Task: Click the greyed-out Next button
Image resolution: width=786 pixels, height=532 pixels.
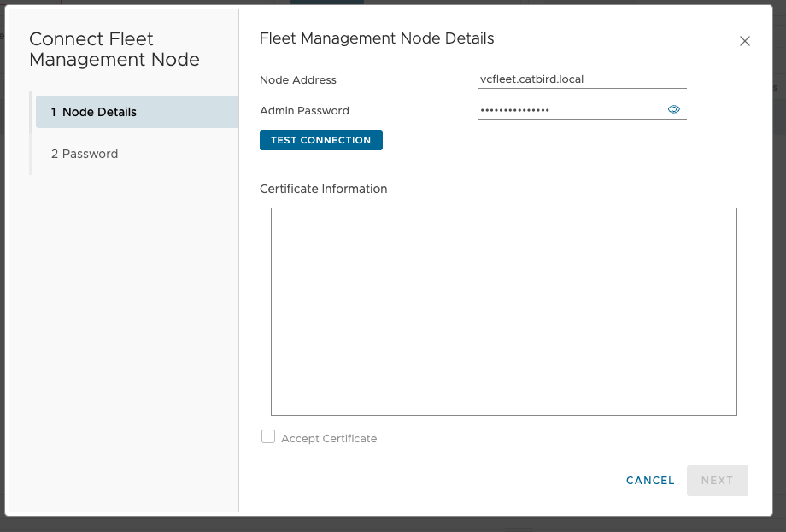Action: [717, 481]
